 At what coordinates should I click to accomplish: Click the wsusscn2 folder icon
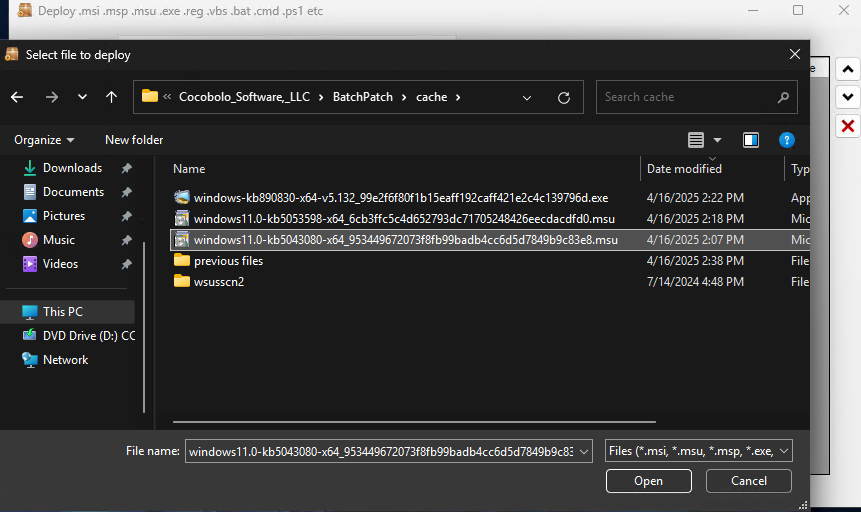pyautogui.click(x=182, y=281)
